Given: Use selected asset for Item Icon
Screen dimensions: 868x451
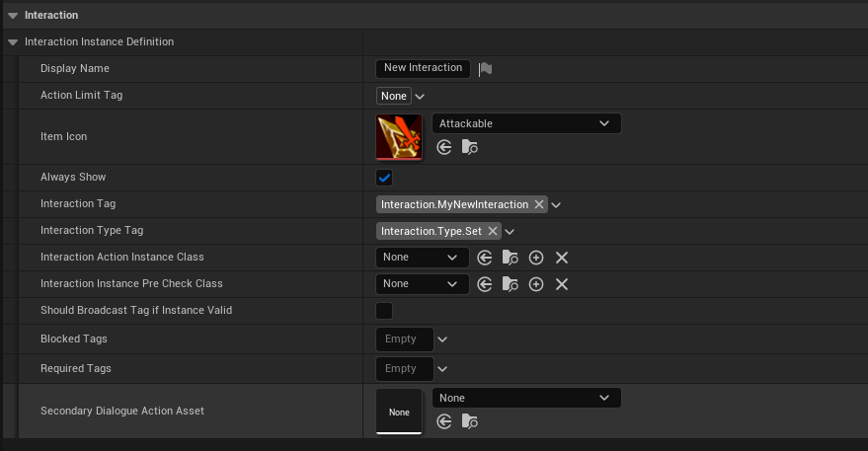Looking at the screenshot, I should [444, 147].
